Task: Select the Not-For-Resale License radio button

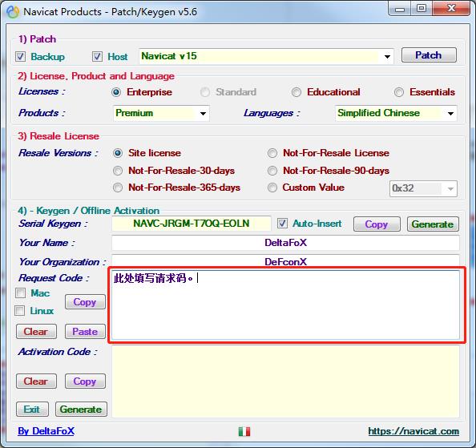Action: pos(272,153)
